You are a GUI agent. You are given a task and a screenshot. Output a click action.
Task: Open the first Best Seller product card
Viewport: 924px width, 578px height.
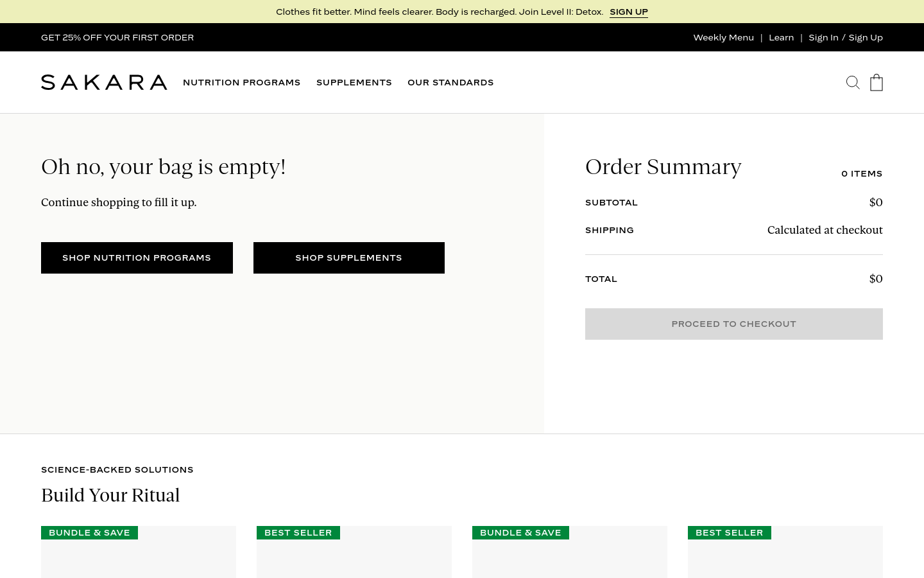[x=354, y=552]
